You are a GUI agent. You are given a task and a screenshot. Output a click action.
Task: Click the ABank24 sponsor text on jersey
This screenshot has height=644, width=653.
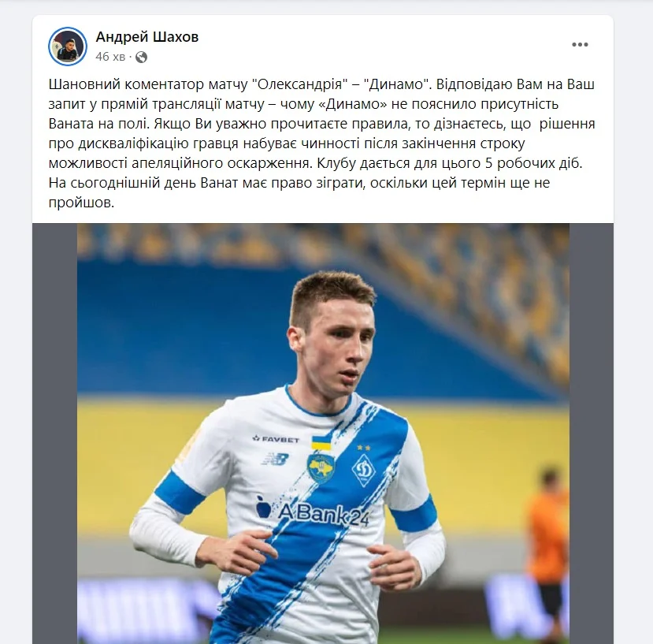[323, 515]
